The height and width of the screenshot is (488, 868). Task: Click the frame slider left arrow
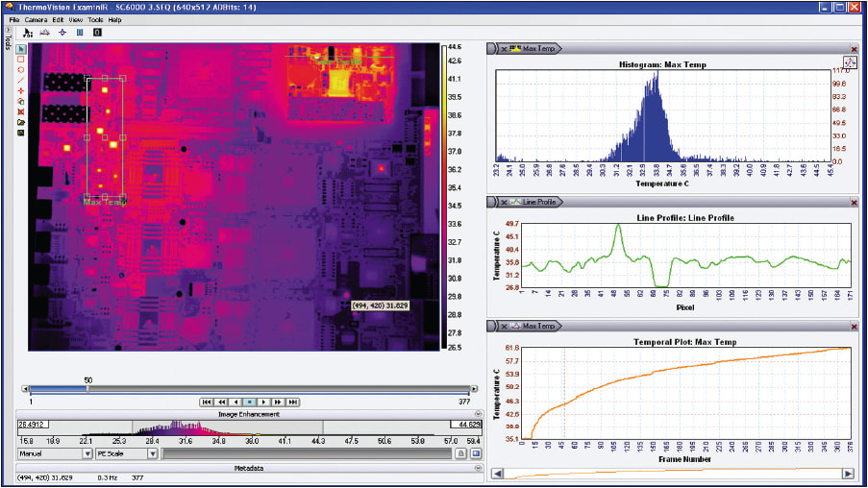pyautogui.click(x=25, y=389)
